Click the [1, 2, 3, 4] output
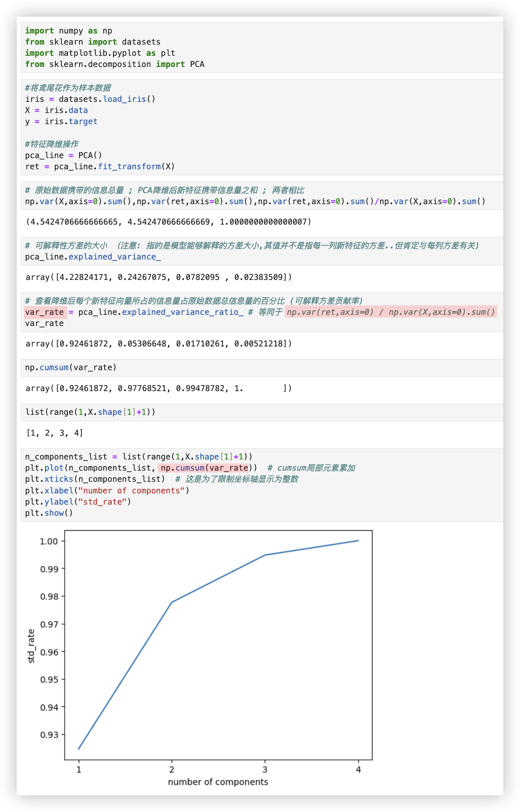Image resolution: width=520 pixels, height=812 pixels. point(54,433)
